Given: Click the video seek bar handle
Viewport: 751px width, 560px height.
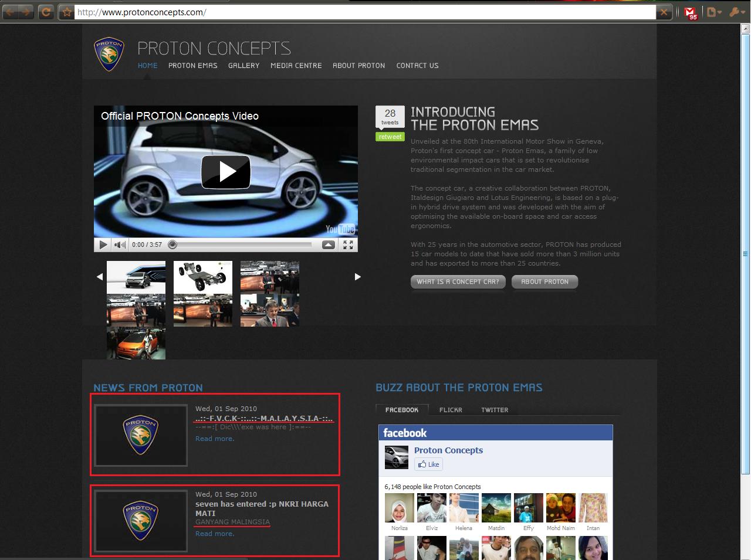Looking at the screenshot, I should pyautogui.click(x=172, y=245).
